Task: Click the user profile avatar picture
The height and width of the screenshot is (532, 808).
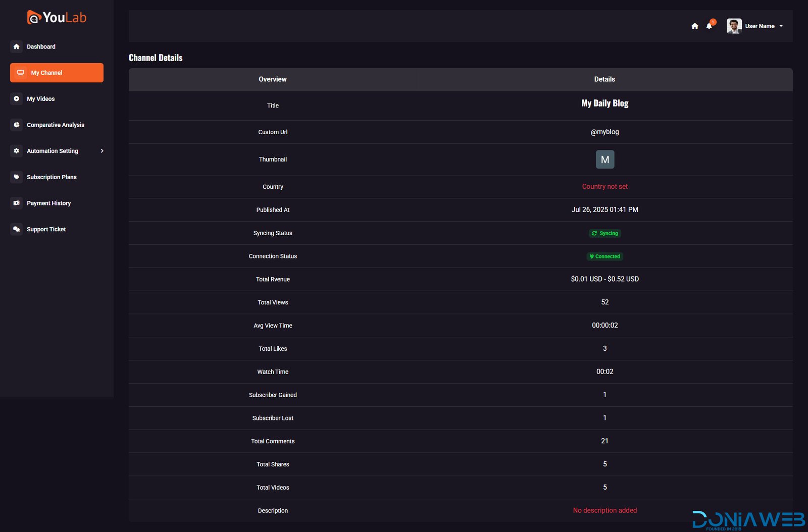Action: pos(734,26)
